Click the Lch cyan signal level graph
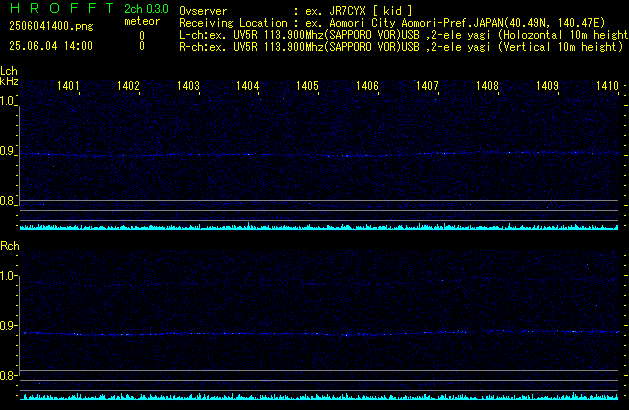The width and height of the screenshot is (629, 410). pyautogui.click(x=319, y=227)
